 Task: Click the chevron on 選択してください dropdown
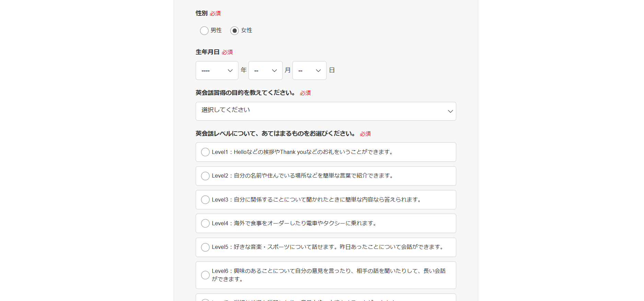[450, 111]
